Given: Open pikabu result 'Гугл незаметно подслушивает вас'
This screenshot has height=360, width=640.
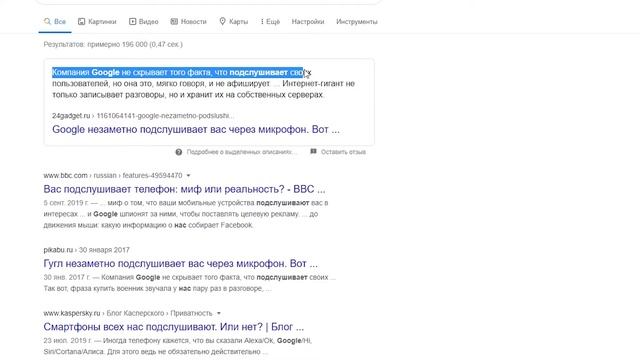Looking at the screenshot, I should [180, 263].
